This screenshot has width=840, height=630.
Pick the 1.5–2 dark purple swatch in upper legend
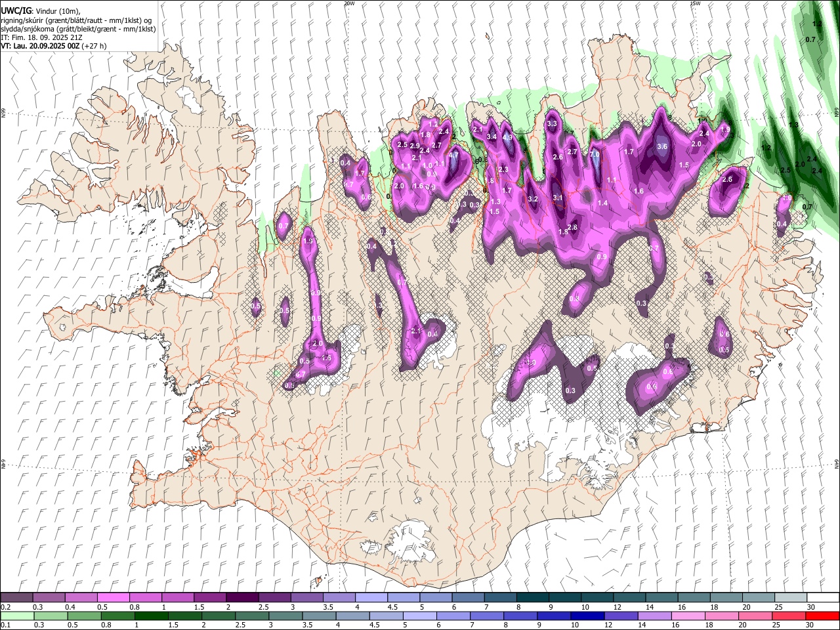pyautogui.click(x=209, y=598)
